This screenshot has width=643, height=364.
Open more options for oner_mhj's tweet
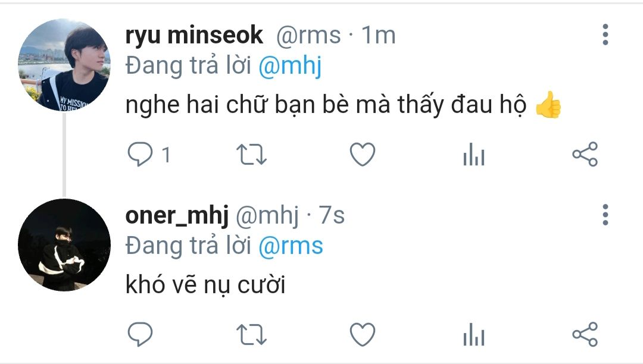[x=605, y=214]
